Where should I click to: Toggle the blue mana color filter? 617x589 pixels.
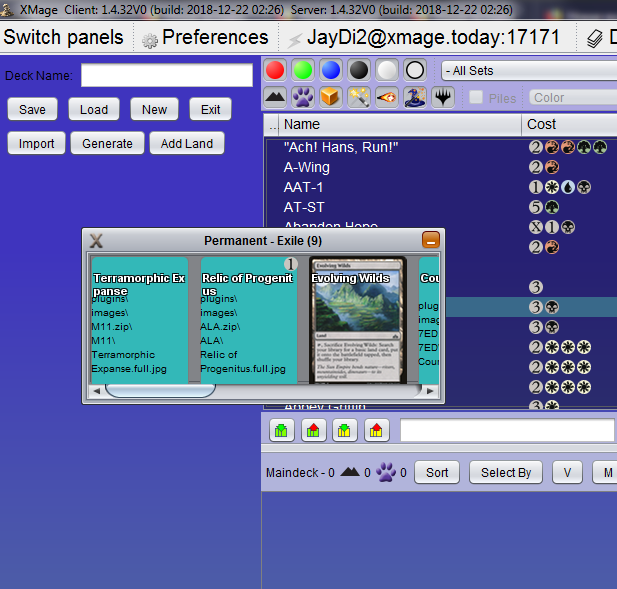[x=331, y=70]
